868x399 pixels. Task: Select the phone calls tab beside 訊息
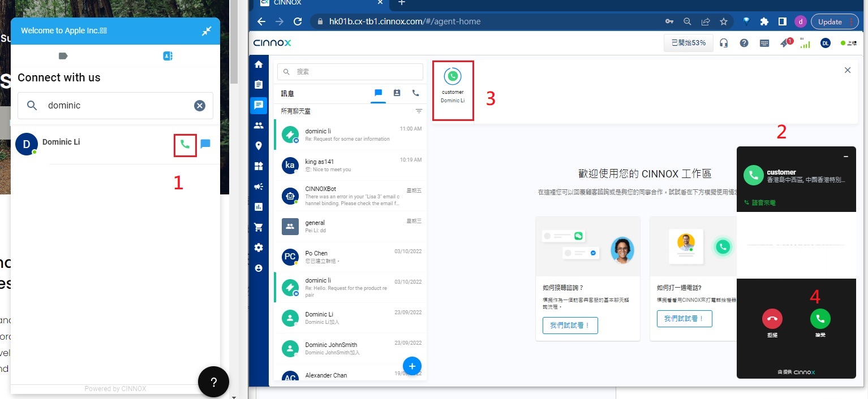coord(415,93)
